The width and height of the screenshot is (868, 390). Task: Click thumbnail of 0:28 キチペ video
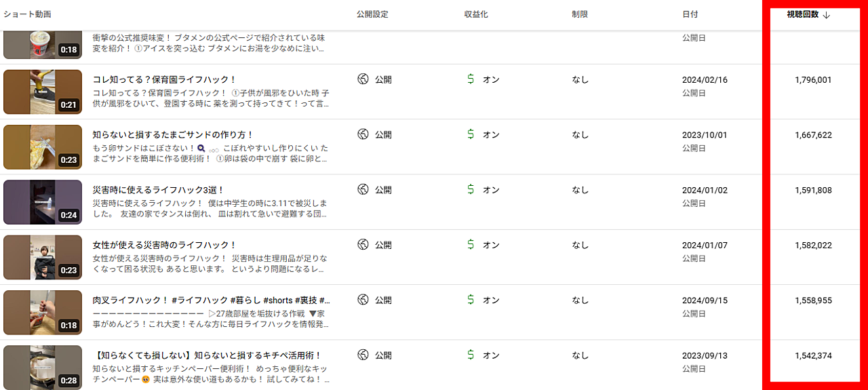tap(43, 367)
